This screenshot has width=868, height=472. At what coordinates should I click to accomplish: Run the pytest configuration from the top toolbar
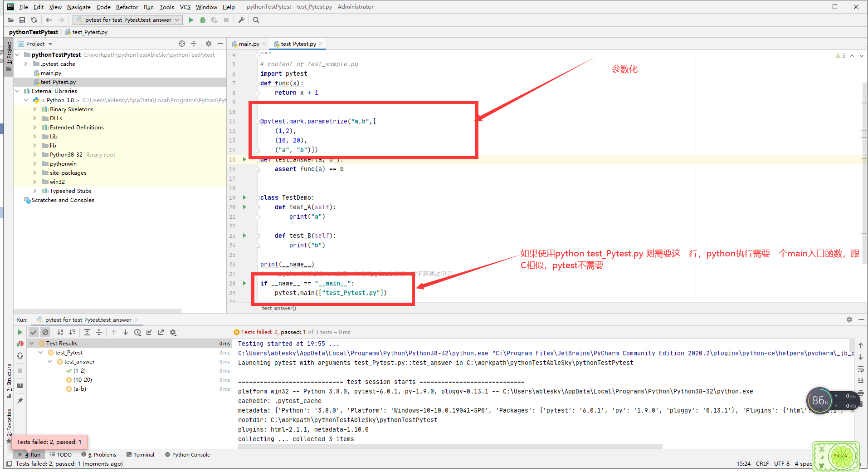(191, 20)
